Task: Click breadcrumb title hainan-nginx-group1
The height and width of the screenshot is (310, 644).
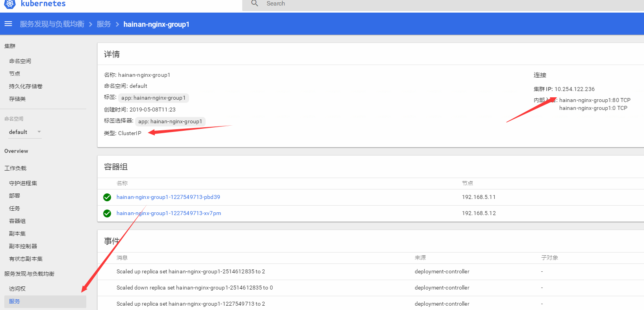Action: (x=156, y=24)
